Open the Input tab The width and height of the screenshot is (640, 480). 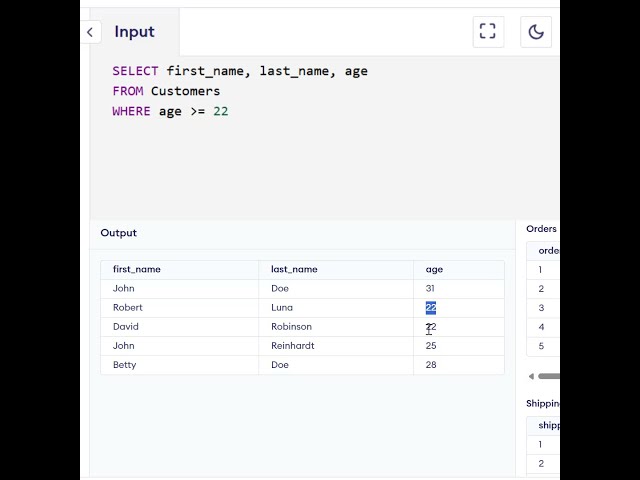[134, 32]
